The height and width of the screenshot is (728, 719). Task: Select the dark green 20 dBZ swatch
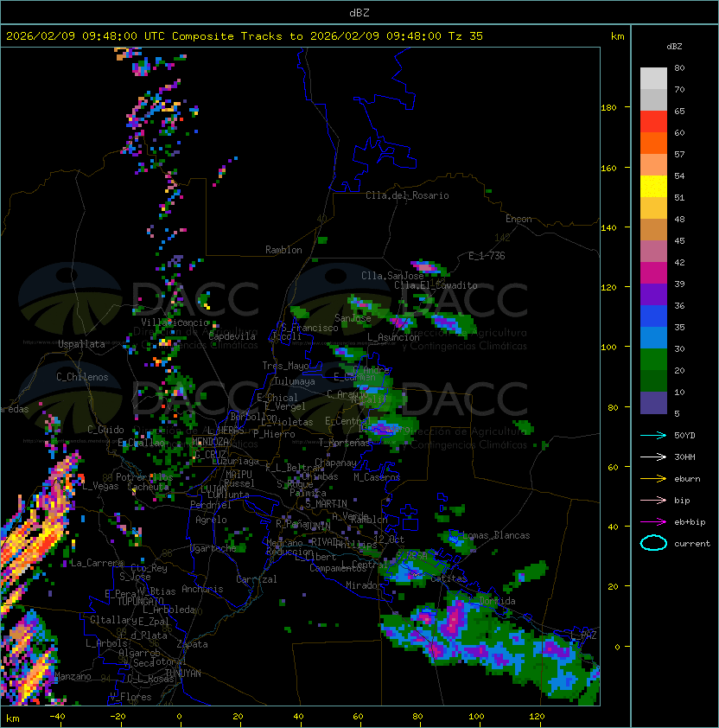pos(653,380)
